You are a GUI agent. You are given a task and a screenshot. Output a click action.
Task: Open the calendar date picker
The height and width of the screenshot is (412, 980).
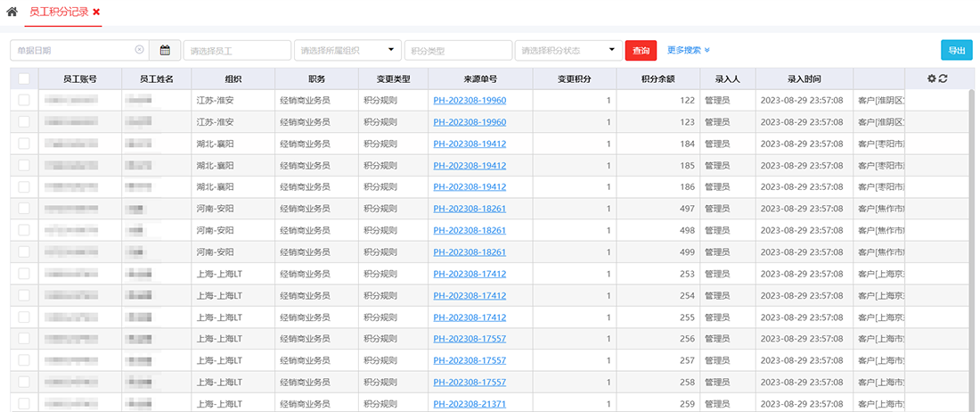pyautogui.click(x=165, y=50)
